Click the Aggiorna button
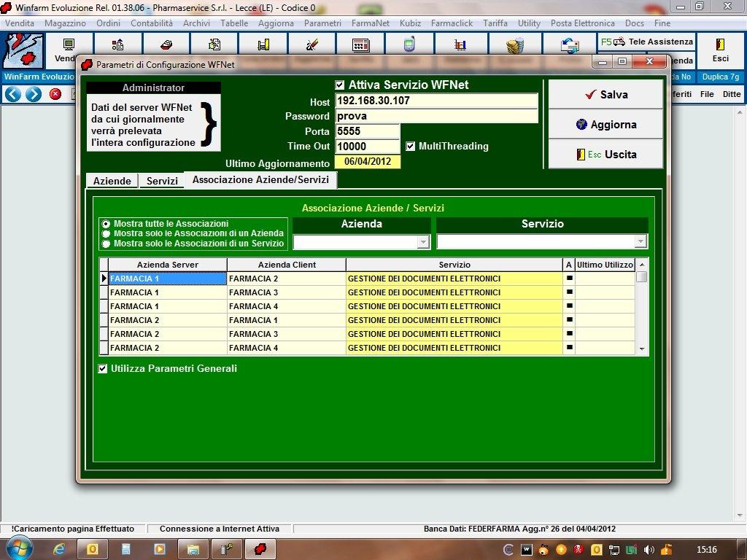 605,125
